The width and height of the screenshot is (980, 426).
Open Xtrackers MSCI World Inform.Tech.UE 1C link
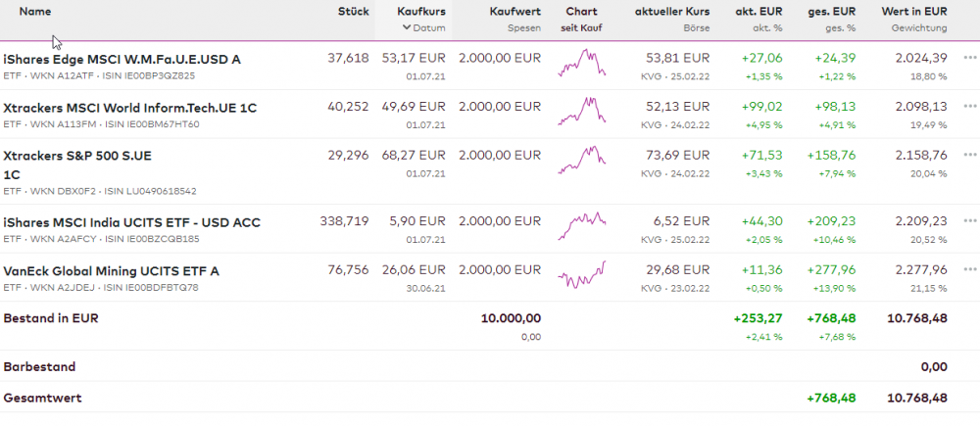coord(130,108)
